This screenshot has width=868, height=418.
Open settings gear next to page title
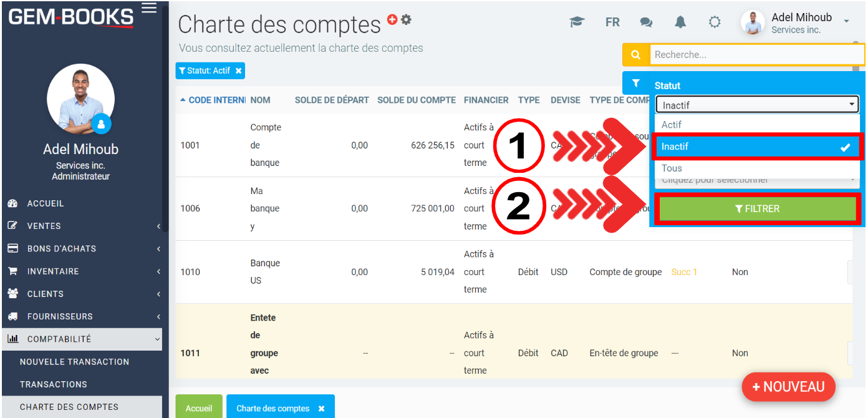pos(407,19)
